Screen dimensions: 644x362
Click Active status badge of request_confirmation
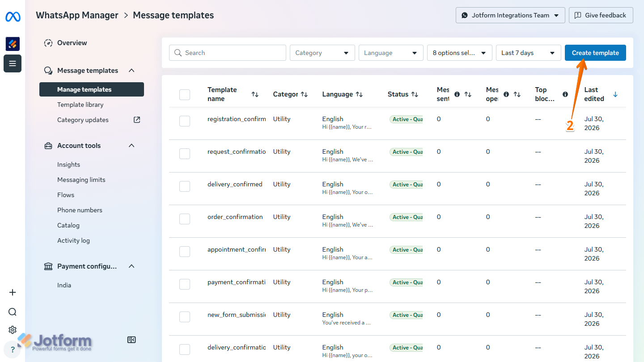coord(406,152)
